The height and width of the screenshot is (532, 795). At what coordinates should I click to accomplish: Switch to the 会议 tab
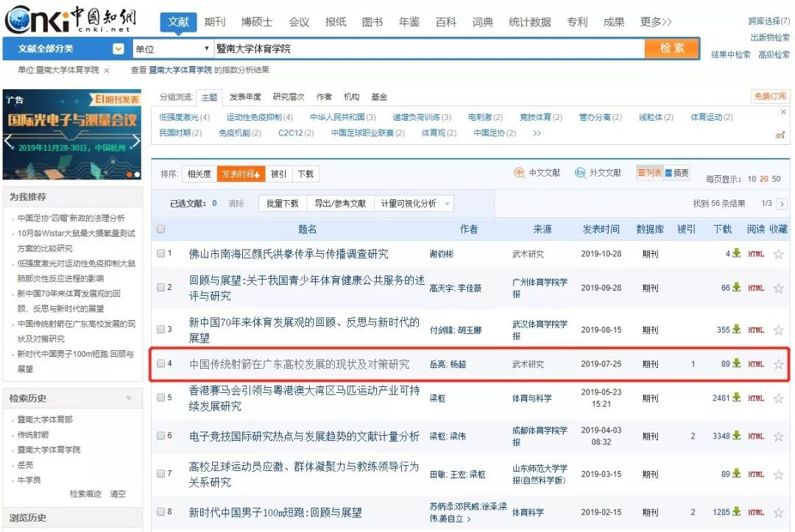pyautogui.click(x=299, y=22)
